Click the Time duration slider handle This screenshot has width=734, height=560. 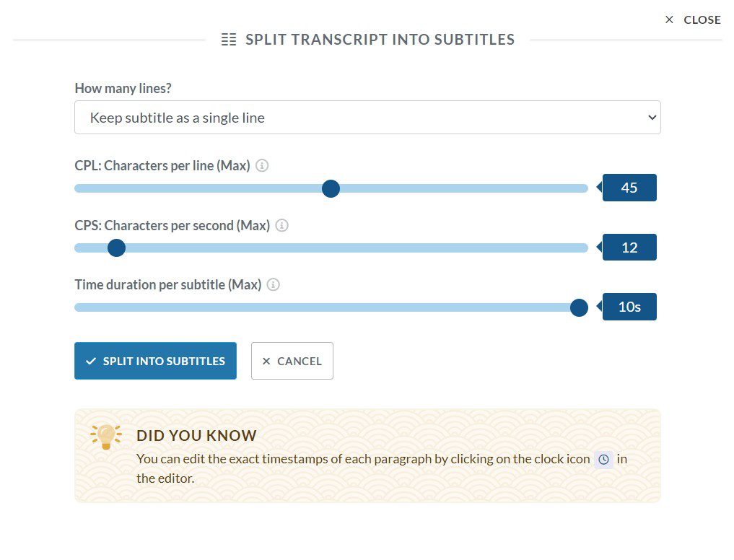pos(579,307)
